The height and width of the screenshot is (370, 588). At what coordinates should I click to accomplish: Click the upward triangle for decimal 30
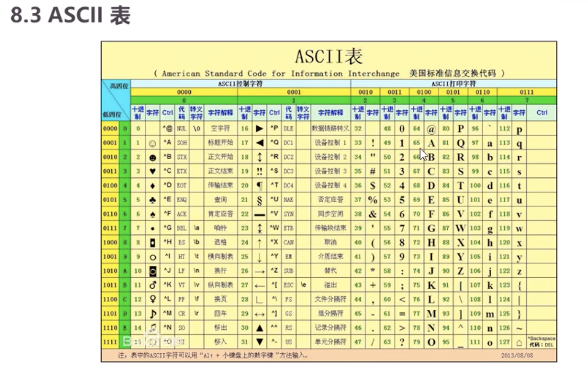click(x=260, y=328)
